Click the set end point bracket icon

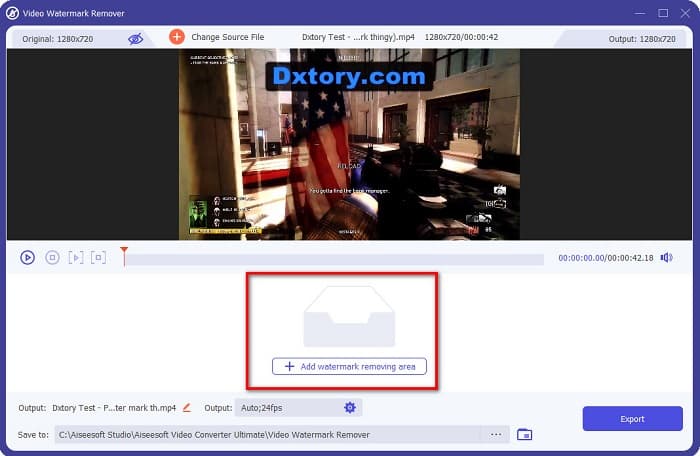(98, 257)
